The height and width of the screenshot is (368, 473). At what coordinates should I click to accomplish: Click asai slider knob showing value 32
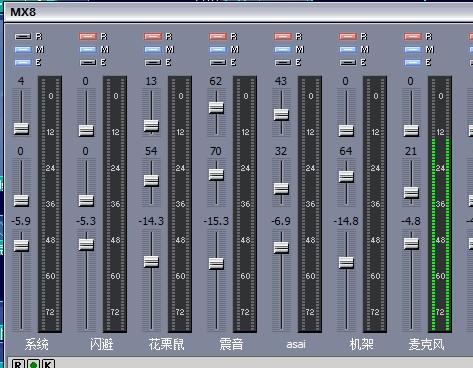[281, 189]
